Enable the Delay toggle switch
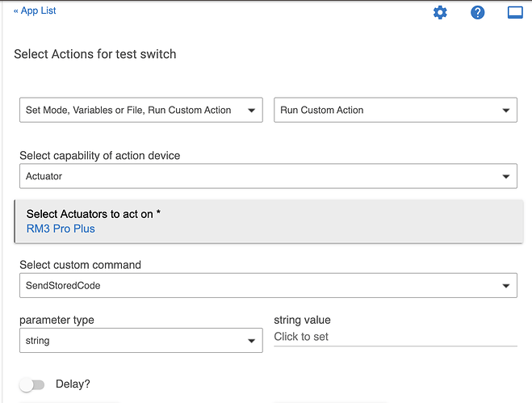532x403 pixels. [32, 384]
